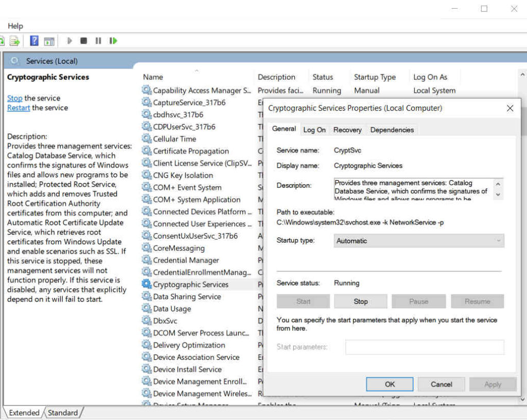This screenshot has height=420, width=527.
Task: Click gear icon beside Certificate Propagation
Action: [x=147, y=150]
